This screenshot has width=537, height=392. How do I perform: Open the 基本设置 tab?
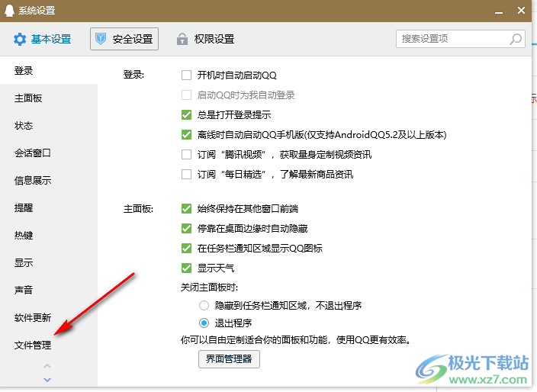[43, 39]
